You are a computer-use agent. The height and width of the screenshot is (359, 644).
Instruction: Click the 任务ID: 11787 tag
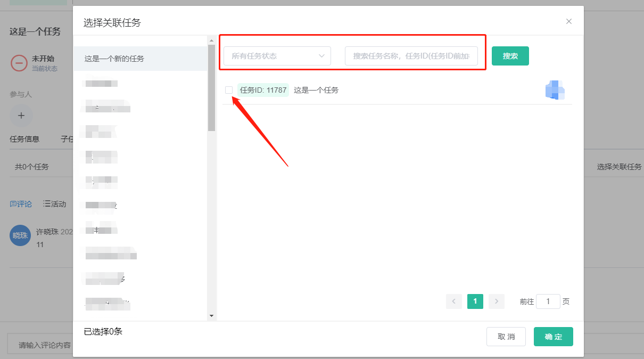click(263, 90)
